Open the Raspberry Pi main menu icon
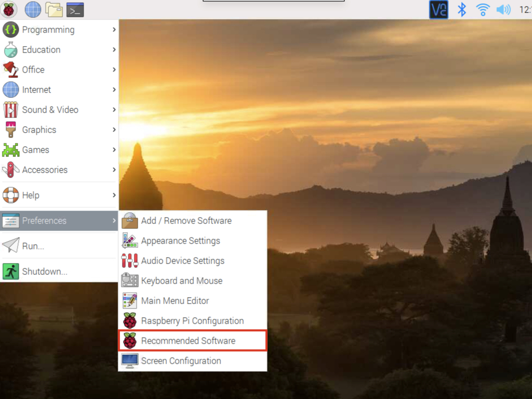This screenshot has width=532, height=399. pos(9,9)
